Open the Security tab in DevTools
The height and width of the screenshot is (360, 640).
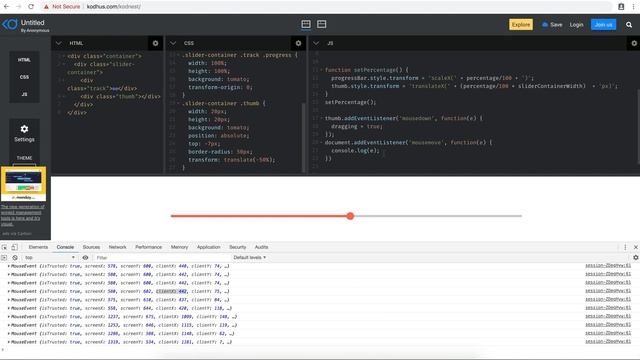pos(238,247)
